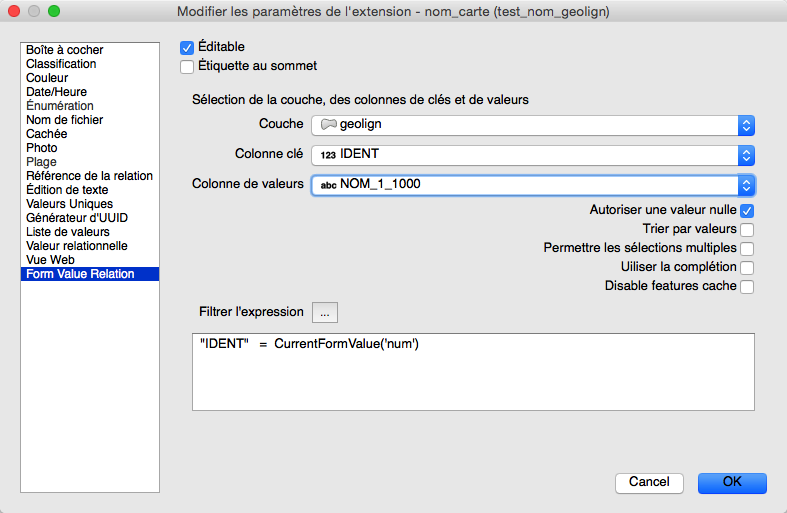Select Boîte à cocher widget type
The height and width of the screenshot is (513, 787).
(65, 50)
